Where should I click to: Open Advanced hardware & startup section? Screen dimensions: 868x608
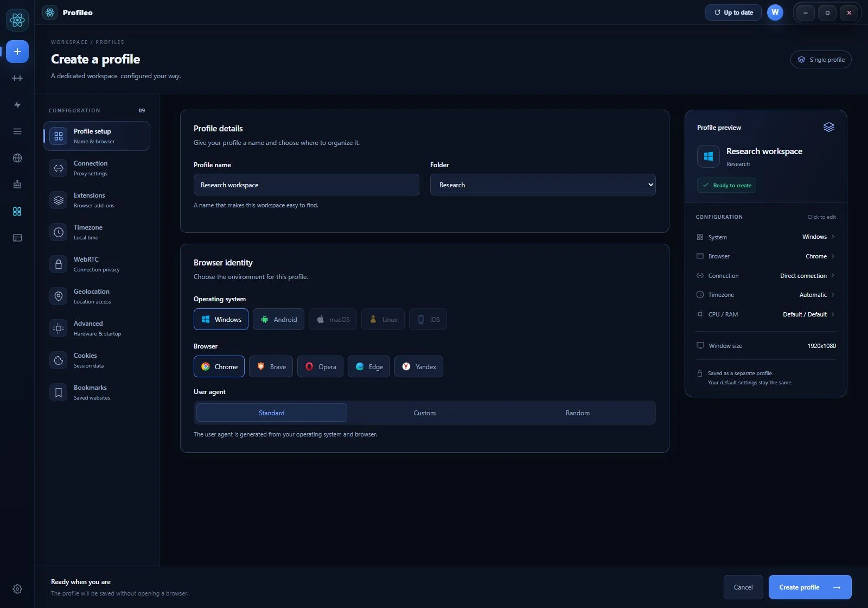click(97, 328)
